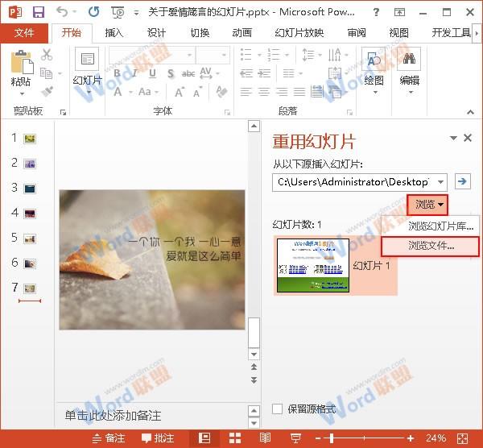The width and height of the screenshot is (483, 448).
Task: Click the Undo arrow icon
Action: pyautogui.click(x=62, y=12)
